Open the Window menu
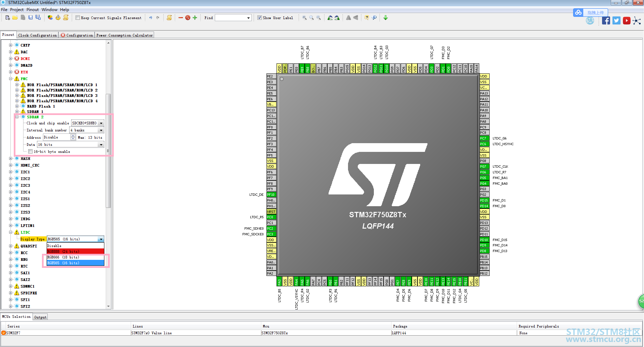 pyautogui.click(x=49, y=10)
